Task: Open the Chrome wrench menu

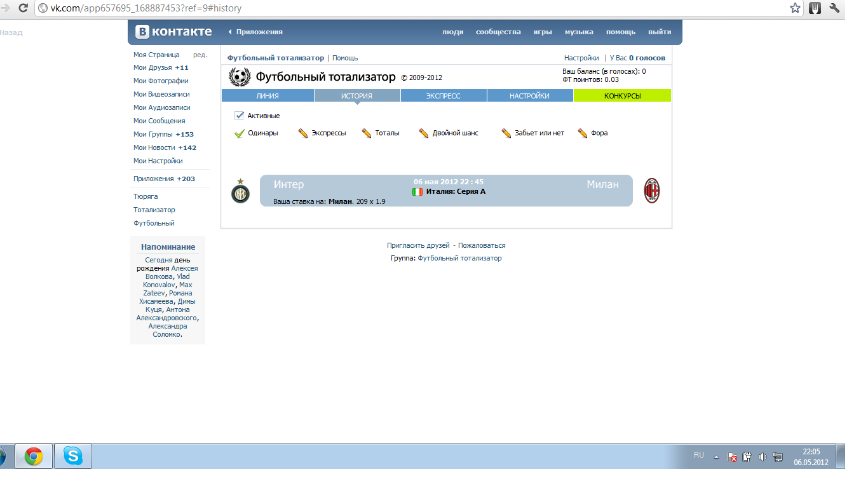Action: pos(834,8)
